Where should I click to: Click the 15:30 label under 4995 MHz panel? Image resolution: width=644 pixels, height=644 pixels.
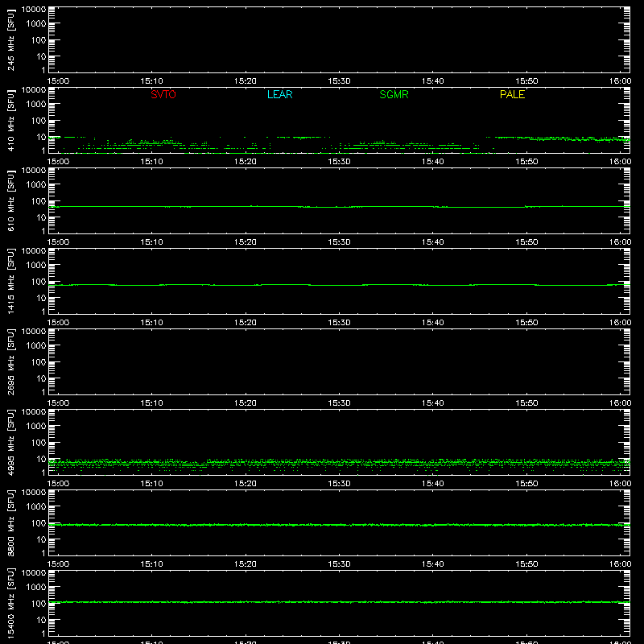click(x=339, y=484)
